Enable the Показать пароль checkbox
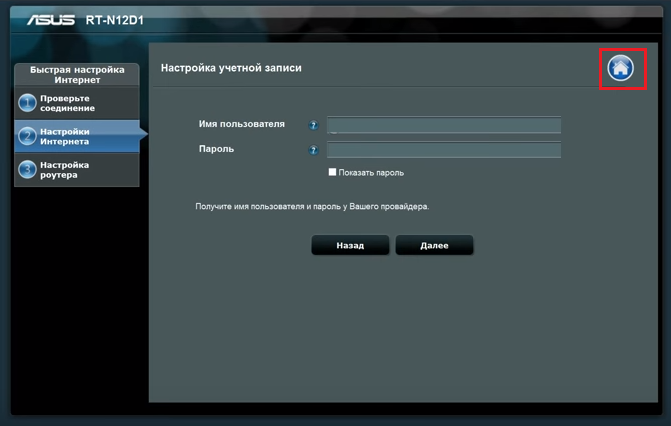Image resolution: width=671 pixels, height=426 pixels. [x=333, y=172]
